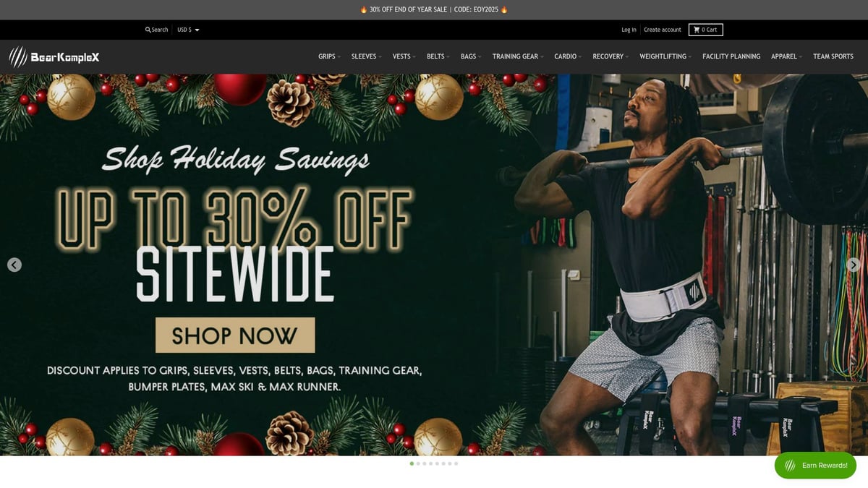
Task: Expand the Grips menu
Action: 329,56
